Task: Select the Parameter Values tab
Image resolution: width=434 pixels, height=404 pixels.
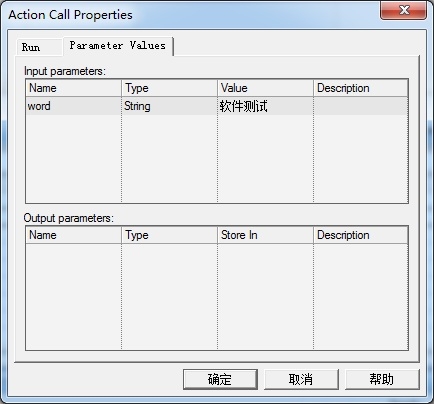Action: point(118,46)
